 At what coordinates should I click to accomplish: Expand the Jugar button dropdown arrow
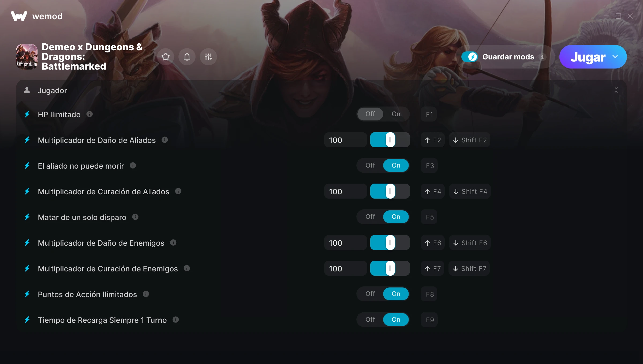pos(615,57)
